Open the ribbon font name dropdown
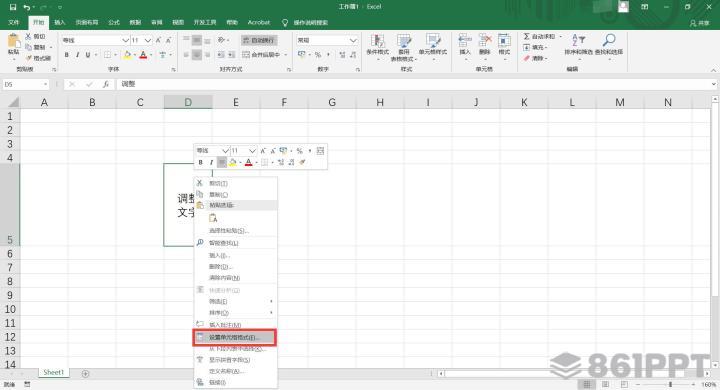The height and width of the screenshot is (390, 720). coord(125,40)
